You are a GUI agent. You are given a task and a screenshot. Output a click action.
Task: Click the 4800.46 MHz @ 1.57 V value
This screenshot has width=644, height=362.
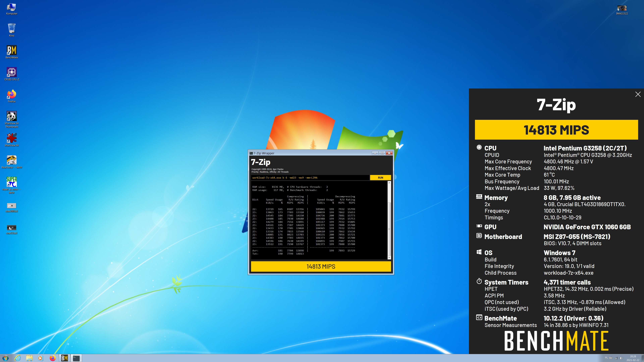point(568,162)
